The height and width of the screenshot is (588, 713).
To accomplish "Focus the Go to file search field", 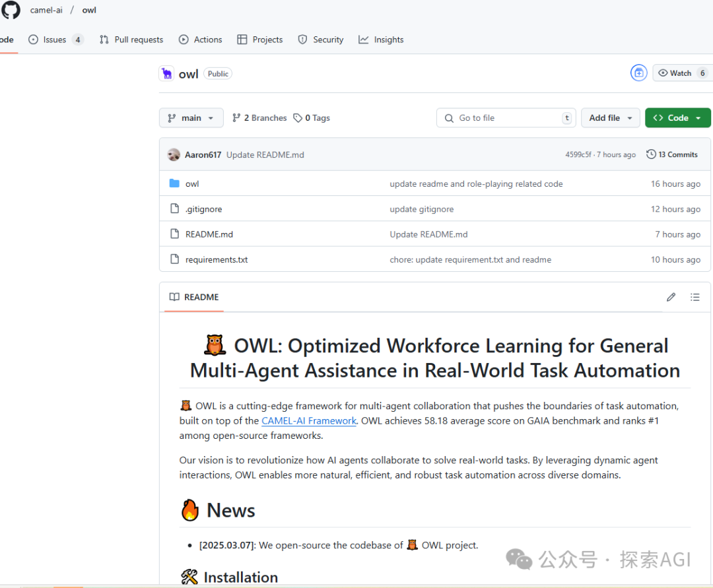I will pyautogui.click(x=506, y=117).
